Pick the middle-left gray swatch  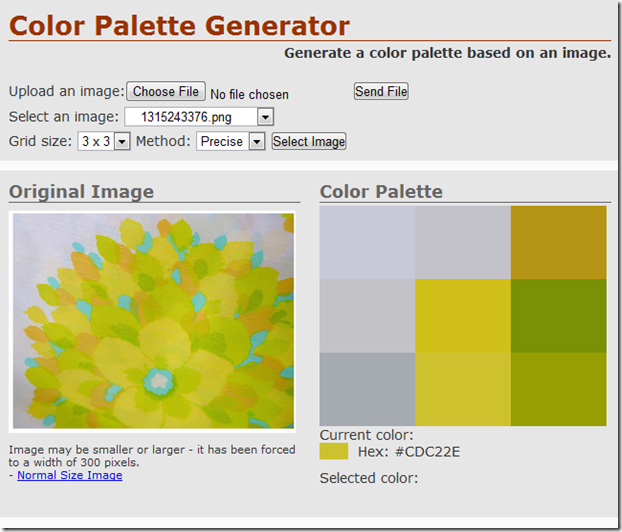click(x=367, y=316)
